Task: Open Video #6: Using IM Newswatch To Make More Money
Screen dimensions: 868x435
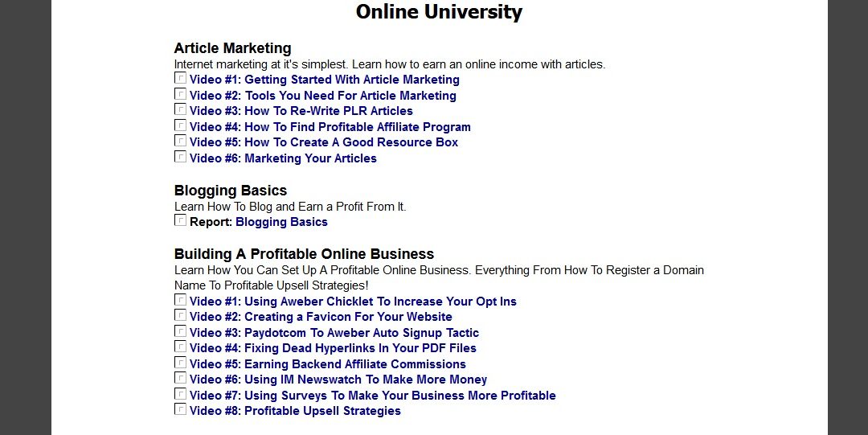Action: click(x=338, y=380)
